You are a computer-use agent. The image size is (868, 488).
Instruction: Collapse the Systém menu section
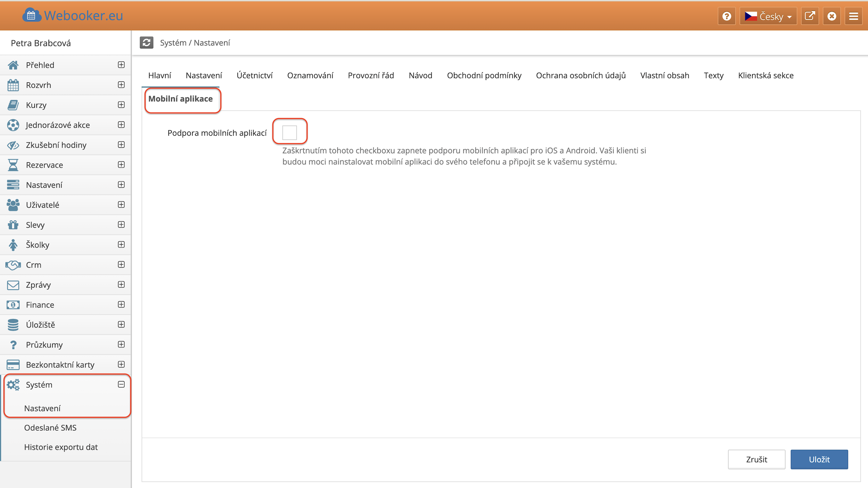[x=121, y=384]
